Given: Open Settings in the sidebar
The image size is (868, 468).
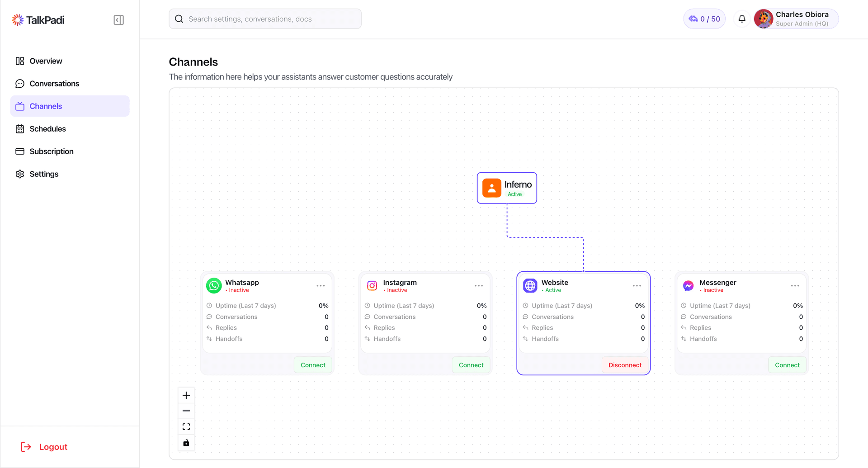Looking at the screenshot, I should (x=70, y=174).
